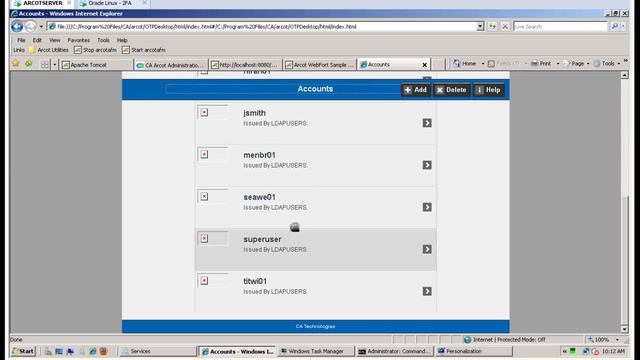Click the Refresh icon beside address bar
This screenshot has height=360, width=640.
(493, 27)
